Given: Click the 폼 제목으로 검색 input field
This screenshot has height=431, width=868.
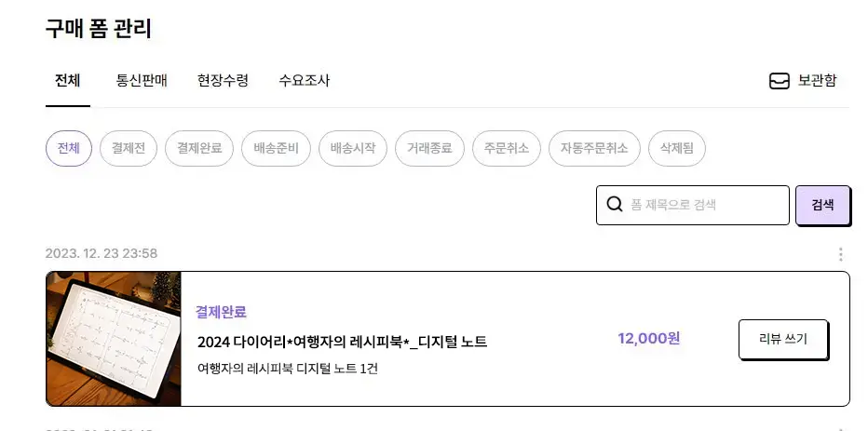Looking at the screenshot, I should tap(703, 205).
